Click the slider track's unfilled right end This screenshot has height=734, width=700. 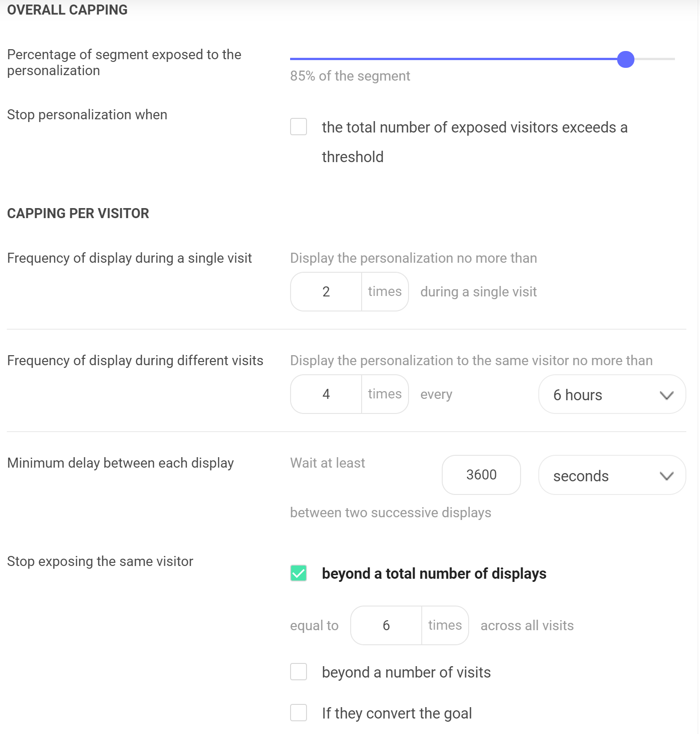point(655,59)
